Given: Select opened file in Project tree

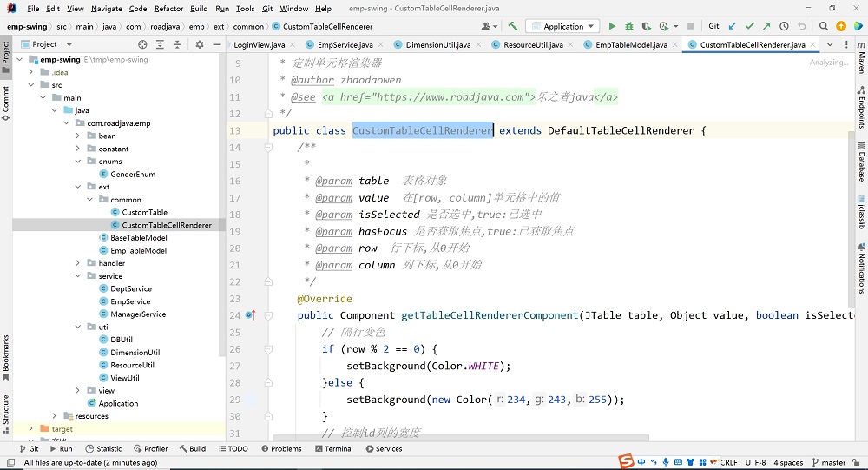Looking at the screenshot, I should 142,44.
